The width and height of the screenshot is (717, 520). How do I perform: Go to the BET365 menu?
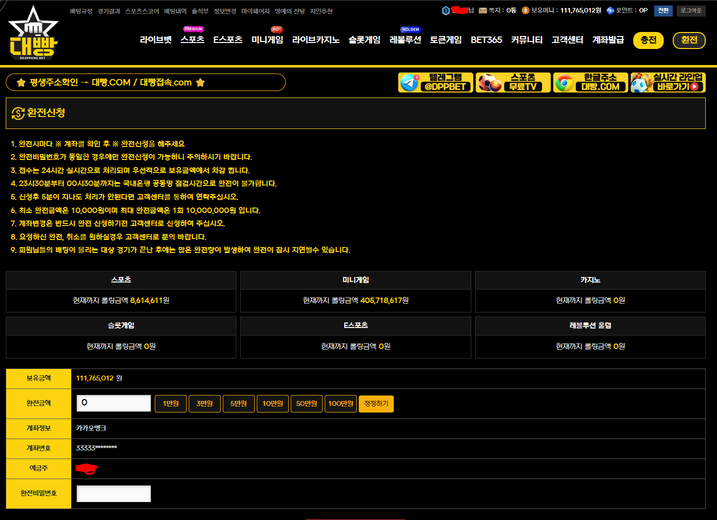pyautogui.click(x=486, y=40)
